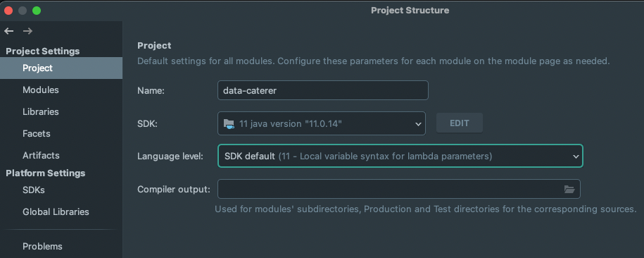
Task: Click the EDIT button next to SDK
Action: pos(459,123)
